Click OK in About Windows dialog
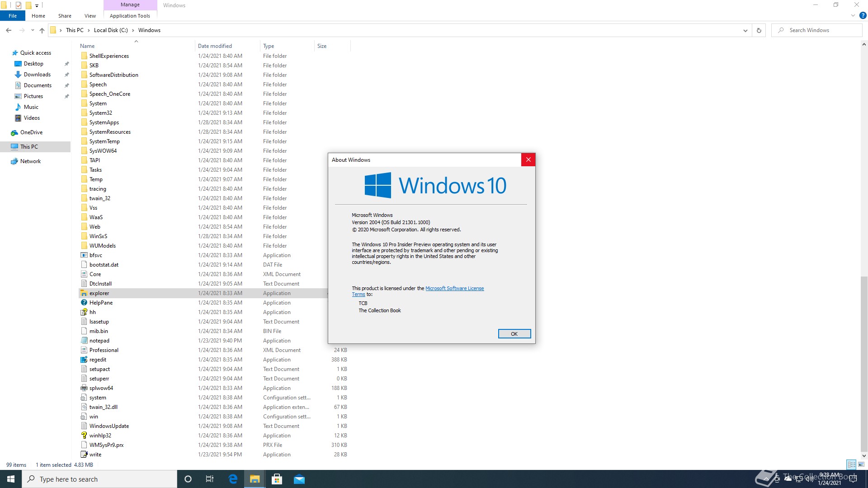This screenshot has width=868, height=488. point(514,334)
